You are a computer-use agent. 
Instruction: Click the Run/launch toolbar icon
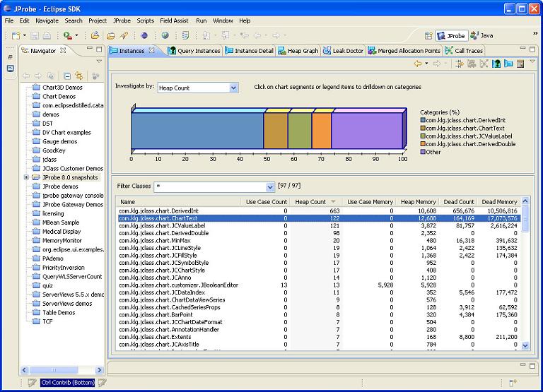68,35
